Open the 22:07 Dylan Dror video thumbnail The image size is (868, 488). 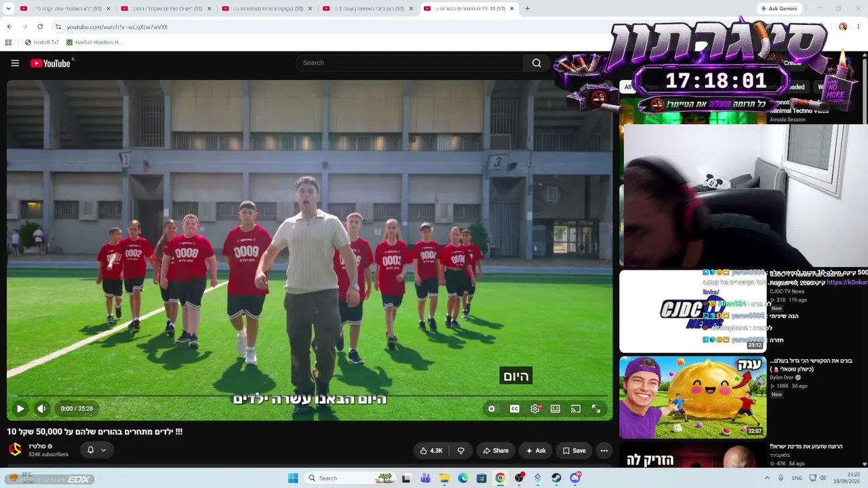(x=693, y=397)
